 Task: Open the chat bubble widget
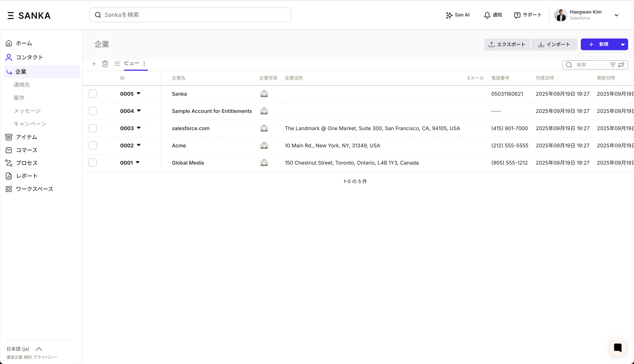(617, 348)
